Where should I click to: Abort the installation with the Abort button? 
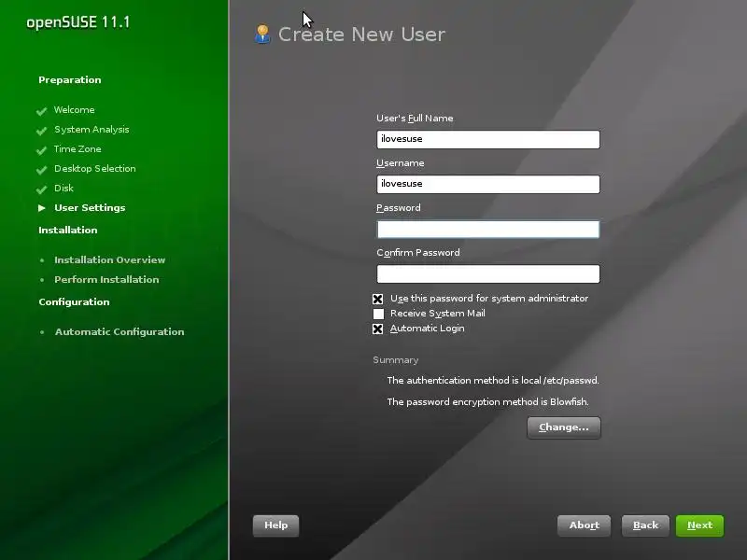tap(585, 525)
